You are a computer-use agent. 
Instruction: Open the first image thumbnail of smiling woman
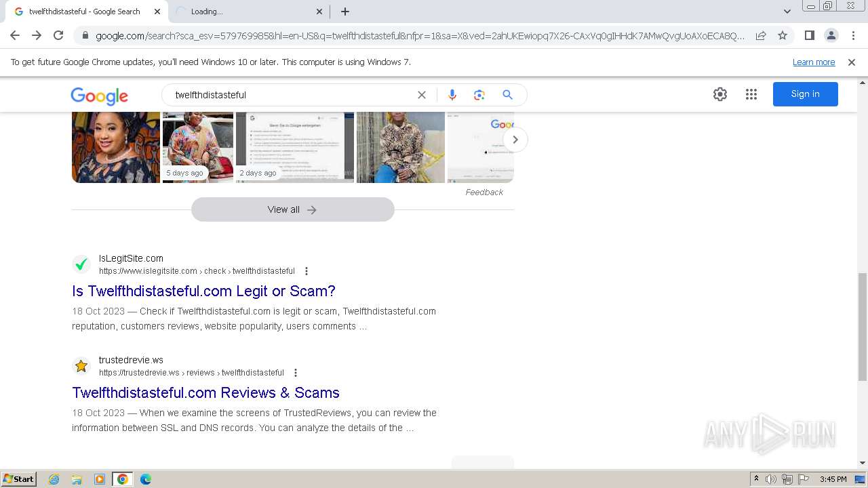(x=116, y=147)
